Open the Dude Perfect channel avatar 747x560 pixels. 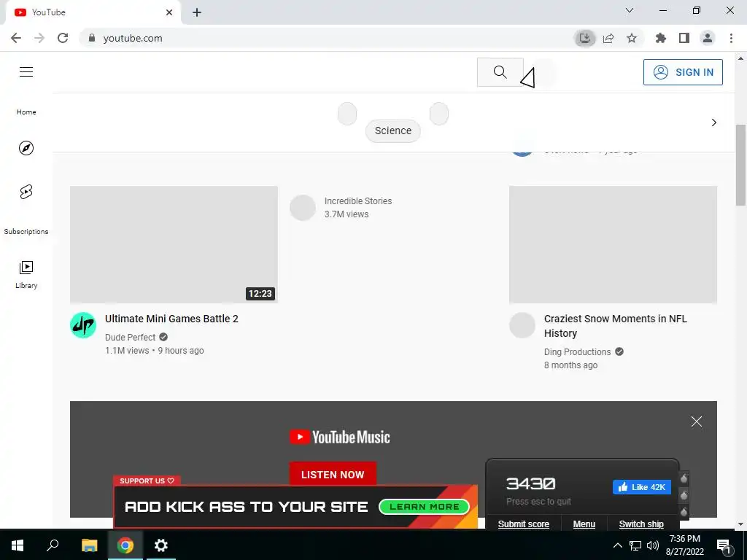[83, 325]
